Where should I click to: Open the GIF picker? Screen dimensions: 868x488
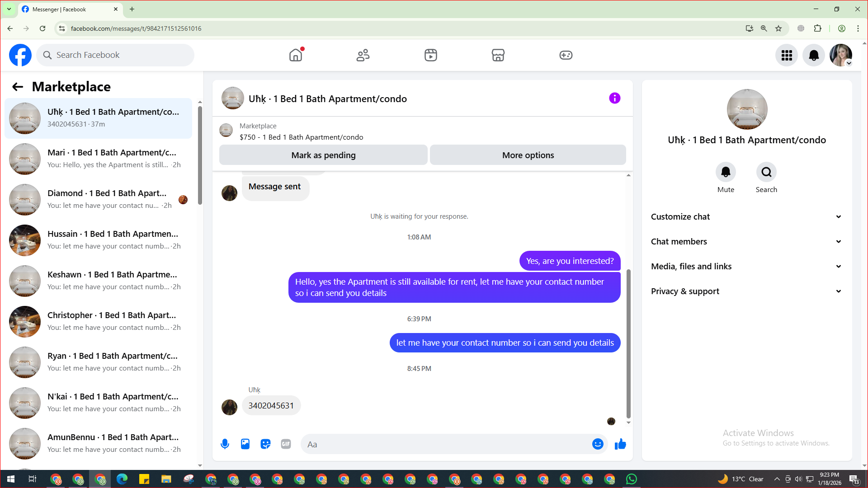(x=286, y=444)
